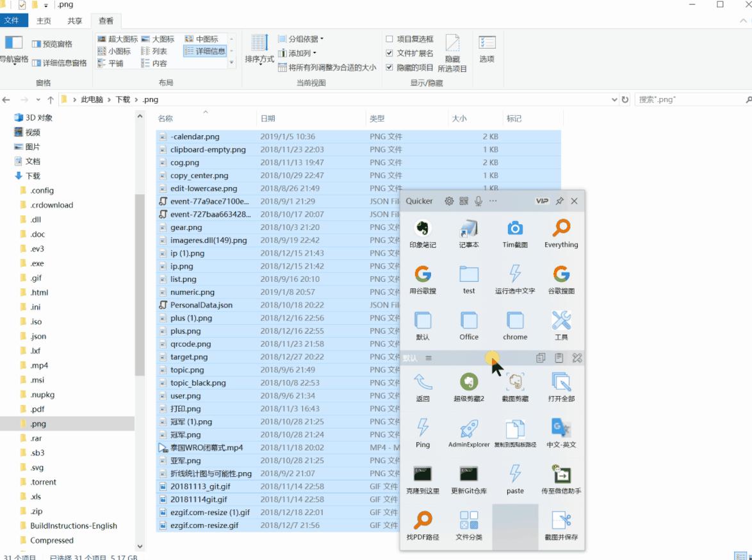Open the test folder action in Quicker
Viewport: 752px width, 560px height.
tap(469, 279)
